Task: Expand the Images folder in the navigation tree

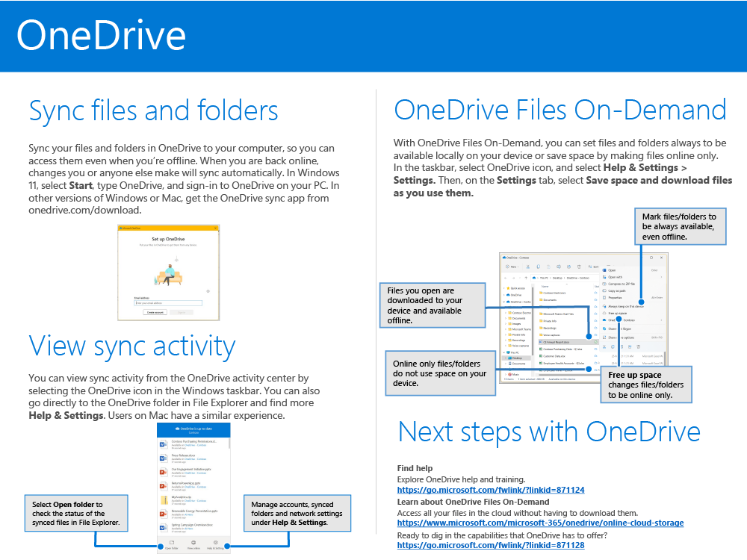Action: pos(506,324)
